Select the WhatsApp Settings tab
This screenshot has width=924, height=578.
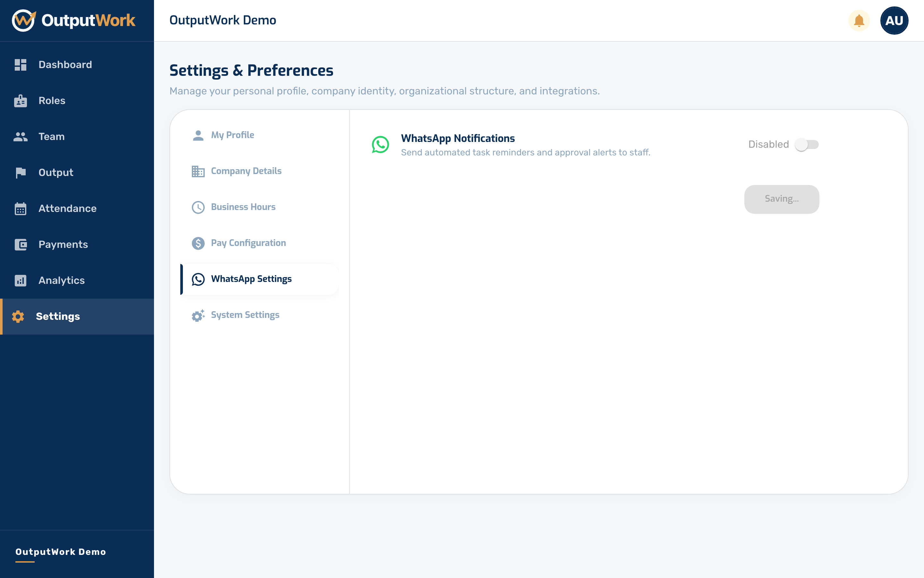tap(259, 279)
